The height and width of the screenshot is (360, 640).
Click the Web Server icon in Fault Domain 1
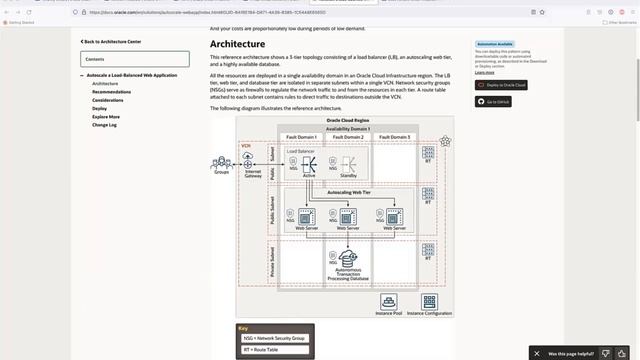pyautogui.click(x=307, y=217)
